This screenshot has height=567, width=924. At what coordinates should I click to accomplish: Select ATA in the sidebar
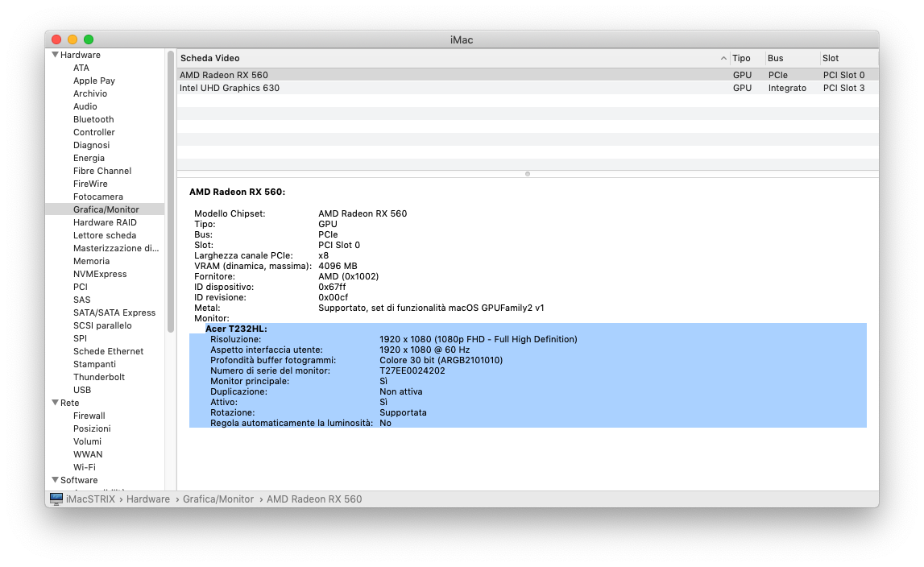[x=81, y=68]
